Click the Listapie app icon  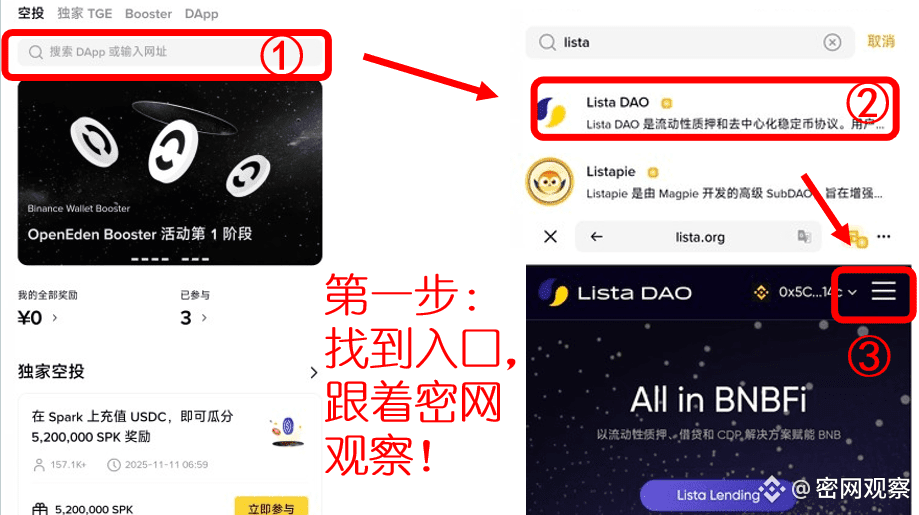549,182
